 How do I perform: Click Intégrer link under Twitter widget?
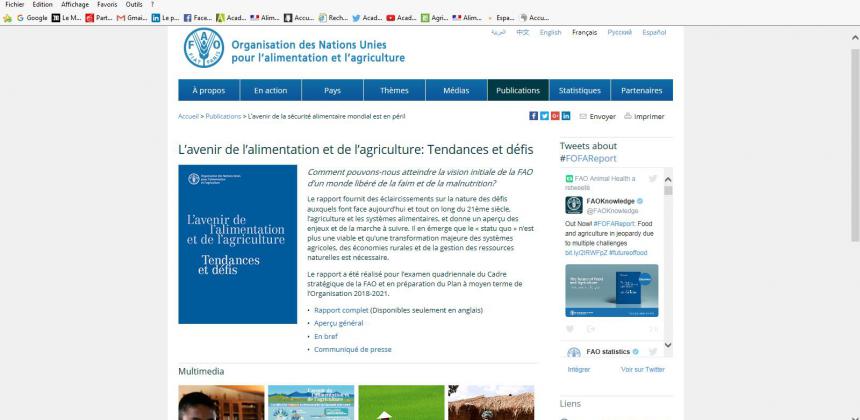(x=579, y=370)
